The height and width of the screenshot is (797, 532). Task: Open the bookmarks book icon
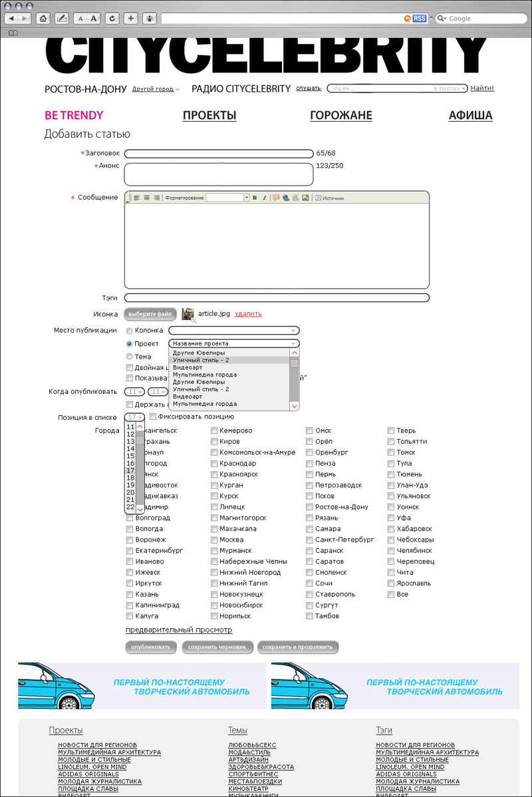click(13, 33)
